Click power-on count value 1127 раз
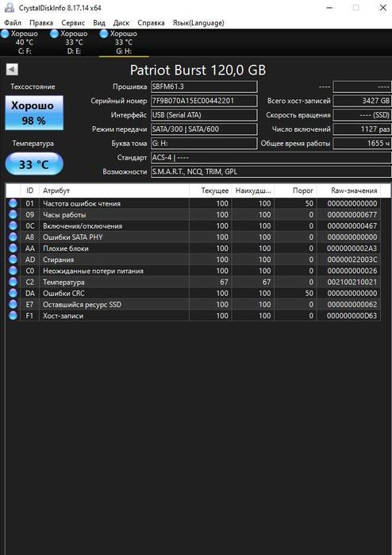The height and width of the screenshot is (555, 392). (363, 129)
